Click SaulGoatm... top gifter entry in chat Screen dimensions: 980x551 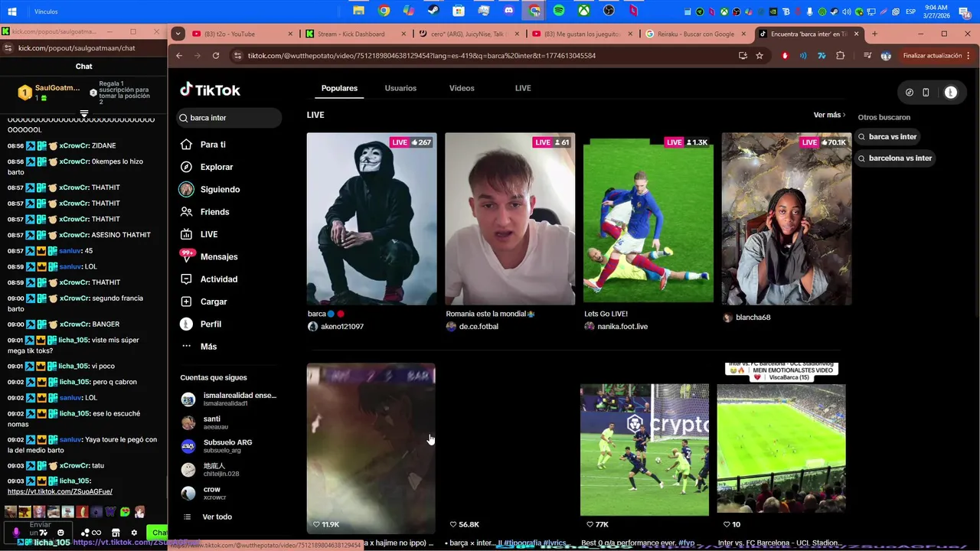tap(49, 93)
